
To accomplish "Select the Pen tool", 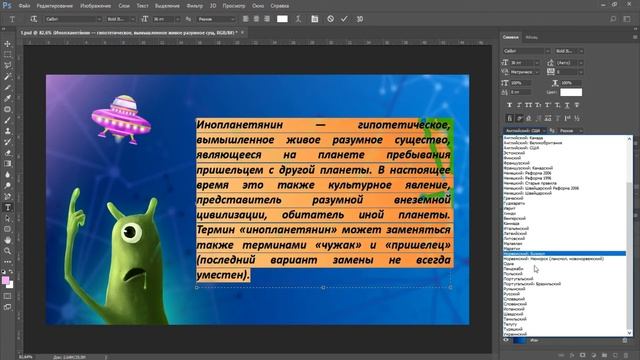I will [7, 197].
